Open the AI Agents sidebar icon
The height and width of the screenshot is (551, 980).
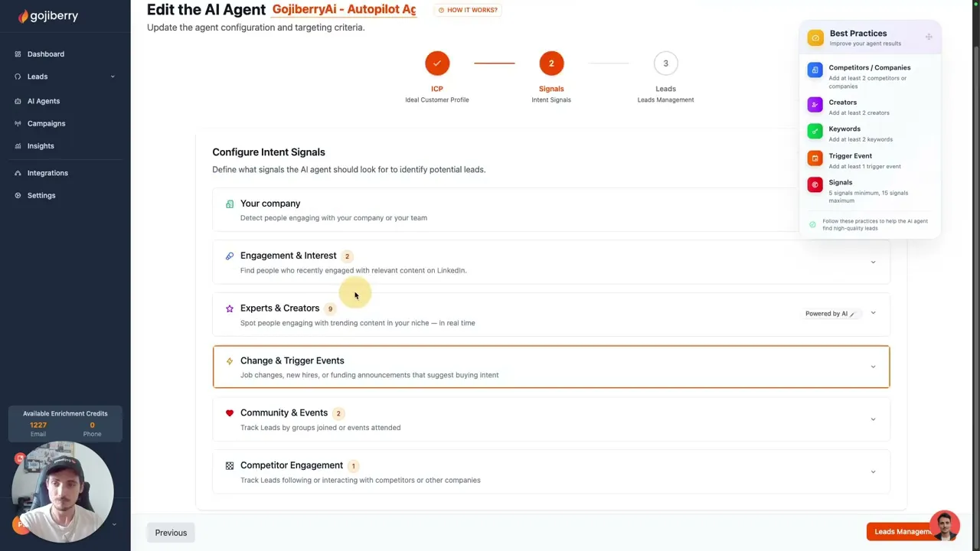pyautogui.click(x=18, y=101)
